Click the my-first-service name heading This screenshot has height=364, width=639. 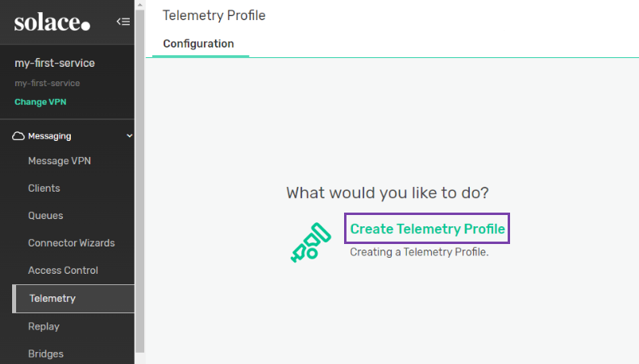coord(55,63)
